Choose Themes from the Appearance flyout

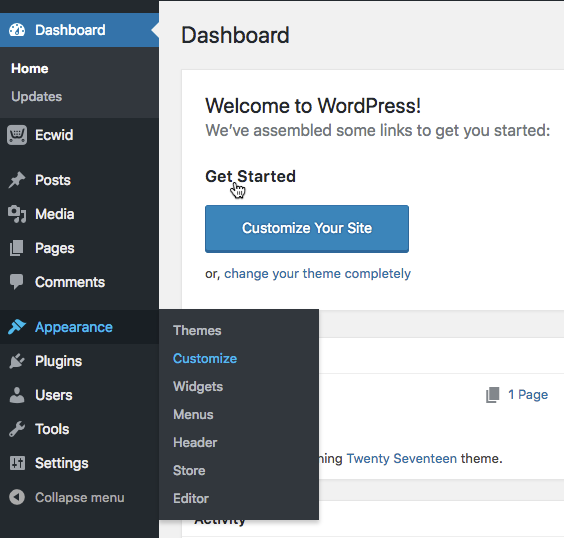click(197, 330)
